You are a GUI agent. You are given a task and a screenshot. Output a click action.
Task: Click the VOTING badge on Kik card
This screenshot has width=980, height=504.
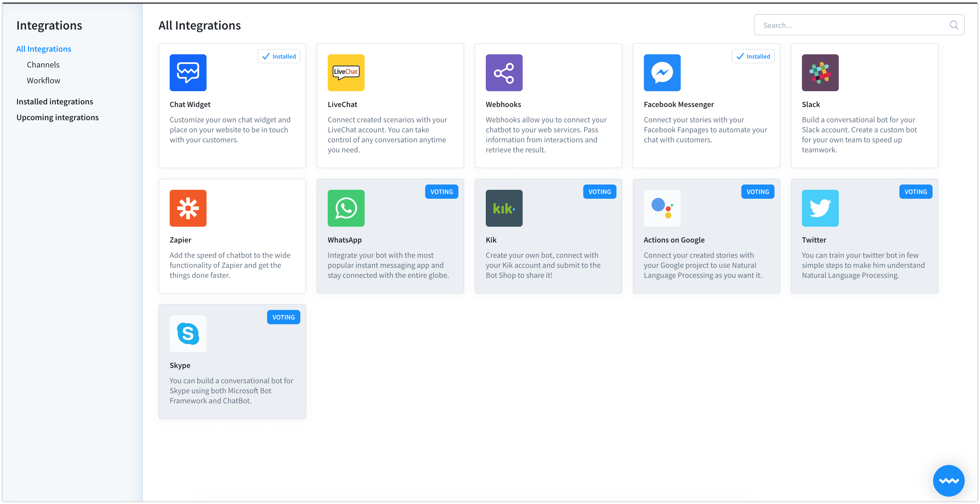click(x=600, y=192)
